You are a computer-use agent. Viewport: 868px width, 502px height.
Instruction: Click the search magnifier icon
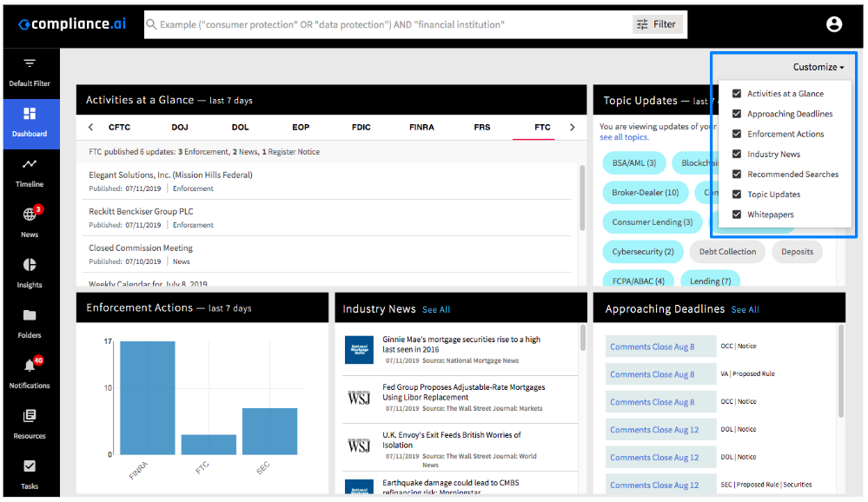pos(151,24)
